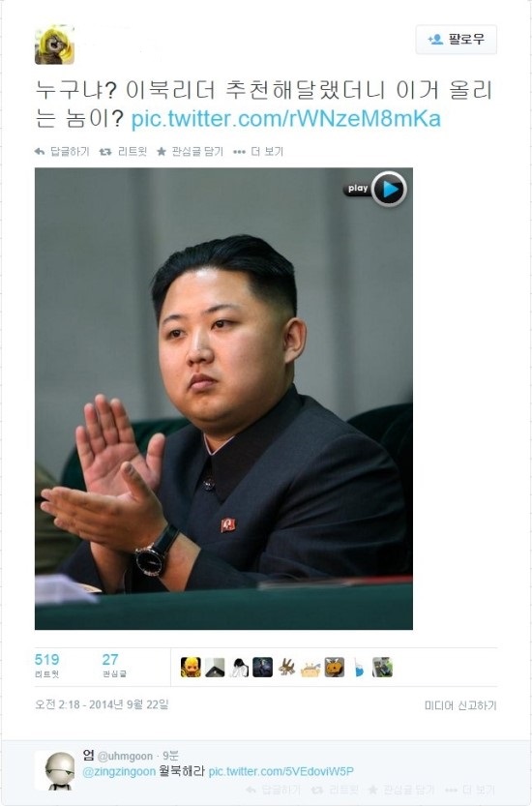
Task: Click the blue play button on image
Action: 389,190
